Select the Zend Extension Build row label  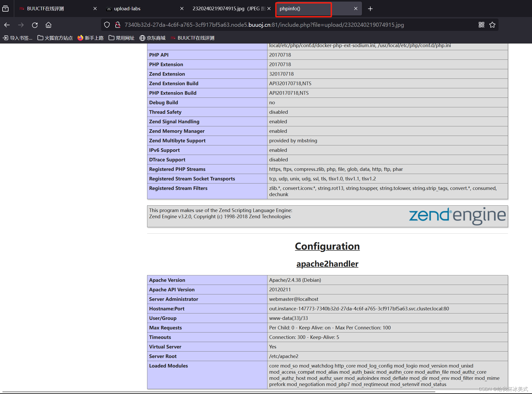coord(174,83)
